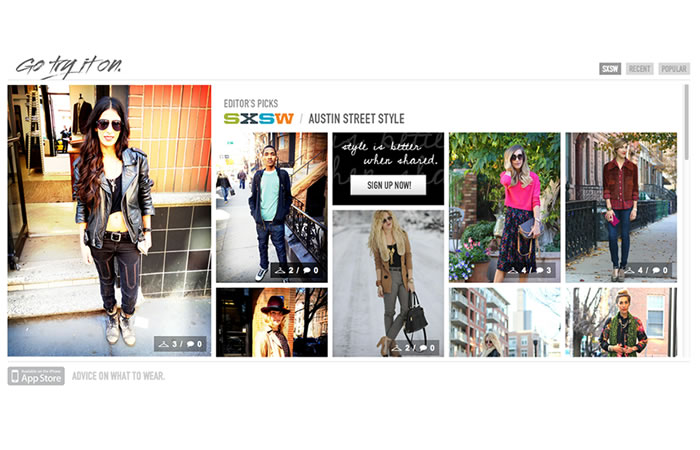Open the App Store badge
The height and width of the screenshot is (450, 700).
click(x=36, y=376)
